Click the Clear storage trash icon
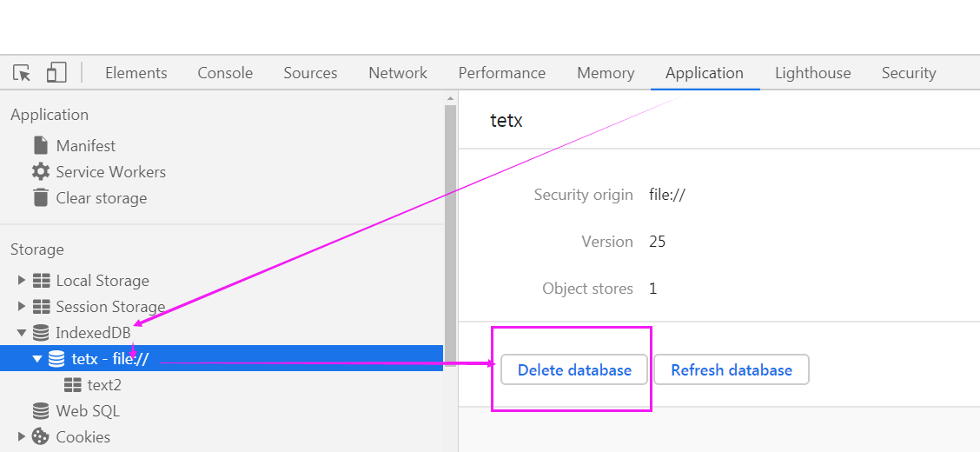This screenshot has height=452, width=980. click(x=40, y=197)
